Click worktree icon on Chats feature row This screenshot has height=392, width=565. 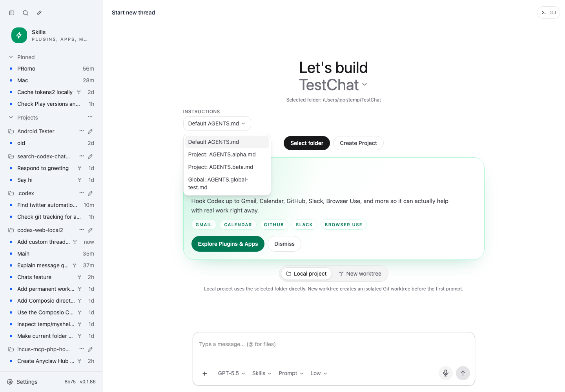coord(79,277)
